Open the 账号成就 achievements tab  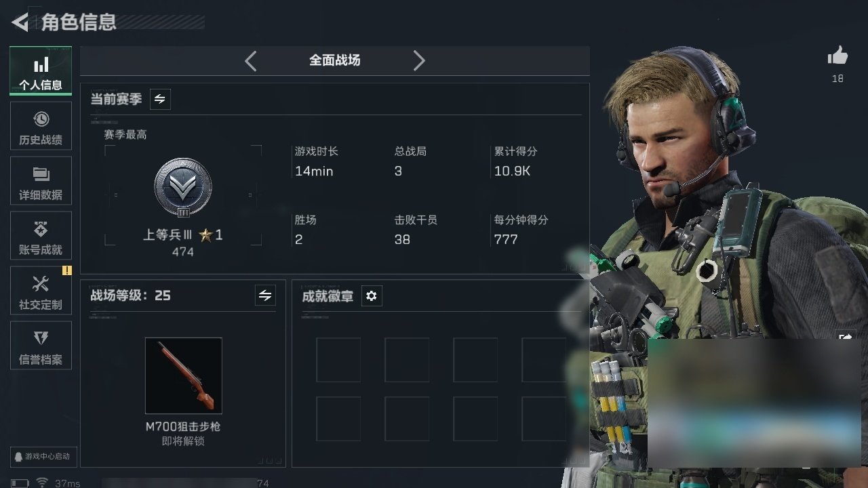click(41, 236)
